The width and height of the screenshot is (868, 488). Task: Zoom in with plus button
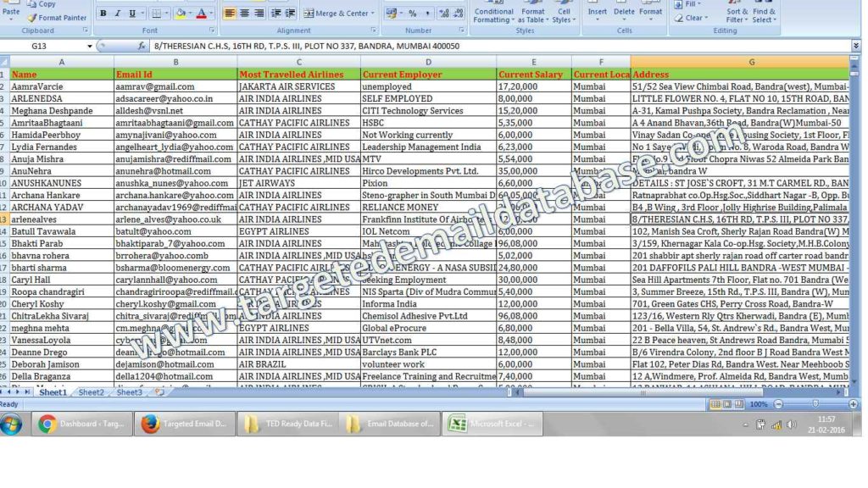click(x=853, y=404)
